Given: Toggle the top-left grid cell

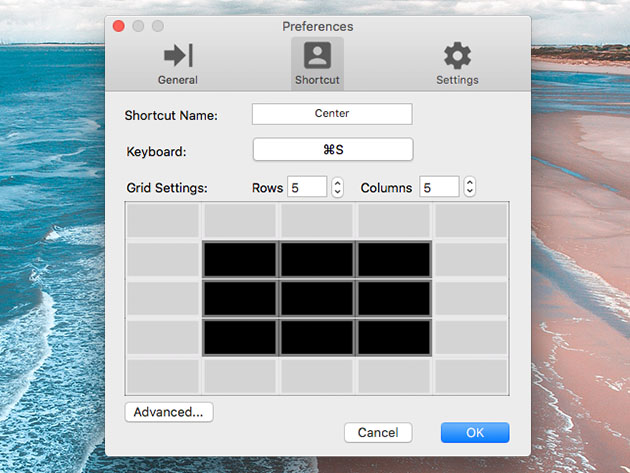Looking at the screenshot, I should (162, 220).
